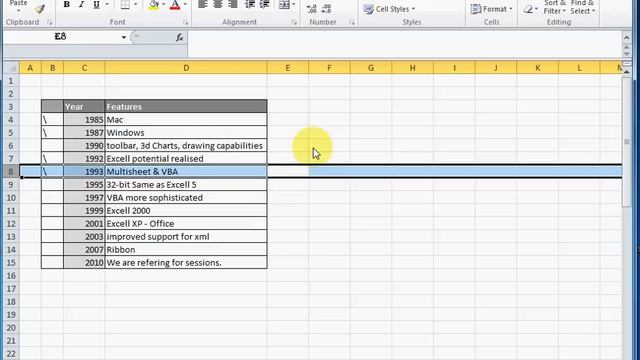The width and height of the screenshot is (640, 360).
Task: Select column E header
Action: (288, 68)
